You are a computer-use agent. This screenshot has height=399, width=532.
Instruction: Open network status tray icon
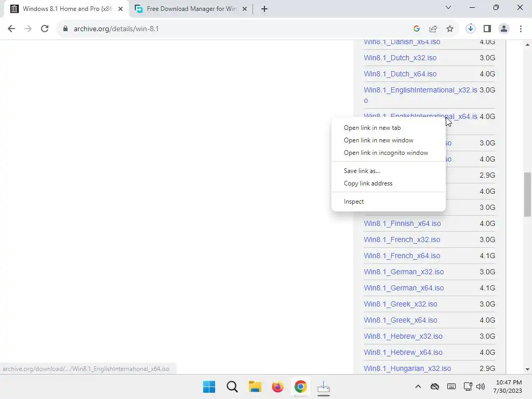click(x=468, y=387)
